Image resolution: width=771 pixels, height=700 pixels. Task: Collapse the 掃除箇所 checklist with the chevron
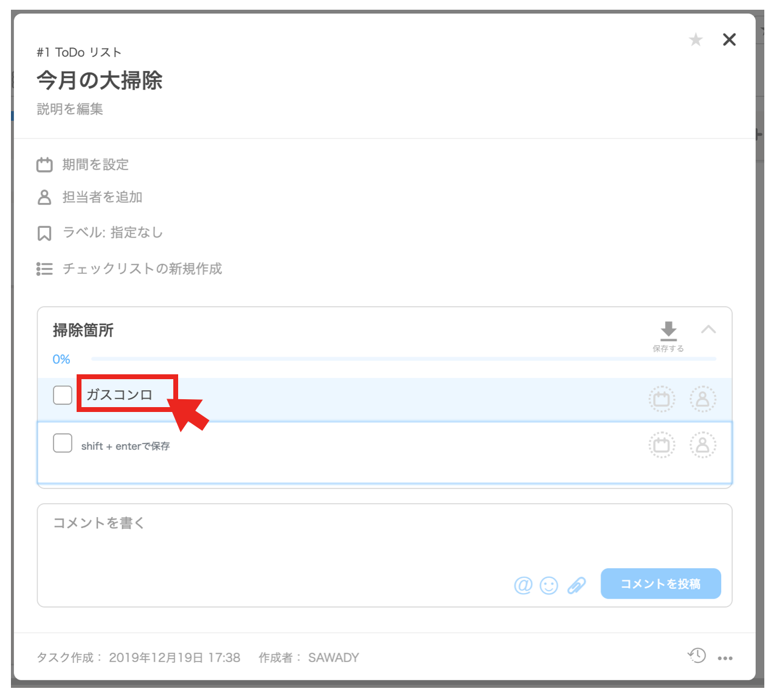[708, 330]
